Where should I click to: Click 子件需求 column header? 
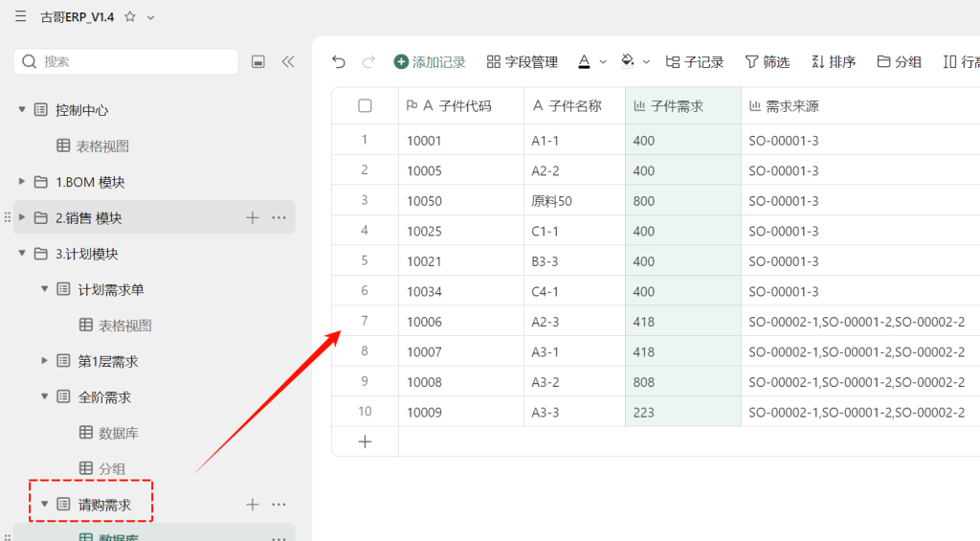click(683, 105)
